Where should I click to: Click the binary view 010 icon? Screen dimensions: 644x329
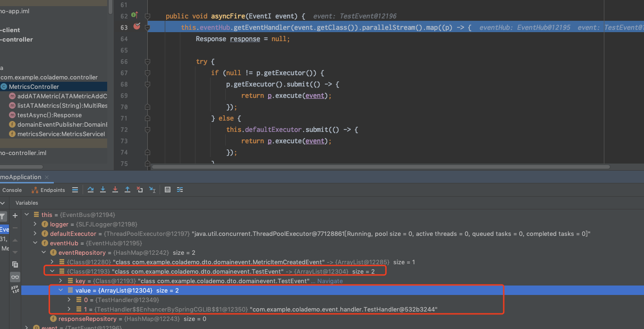(15, 289)
